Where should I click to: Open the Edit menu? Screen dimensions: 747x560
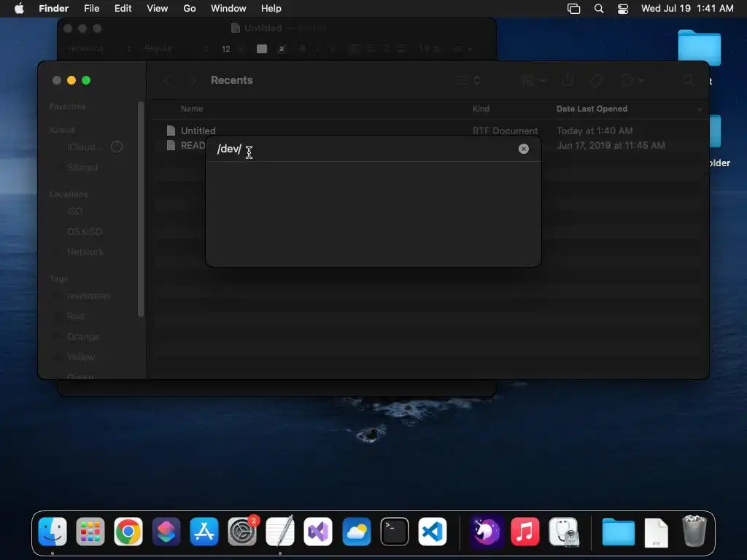coord(123,8)
